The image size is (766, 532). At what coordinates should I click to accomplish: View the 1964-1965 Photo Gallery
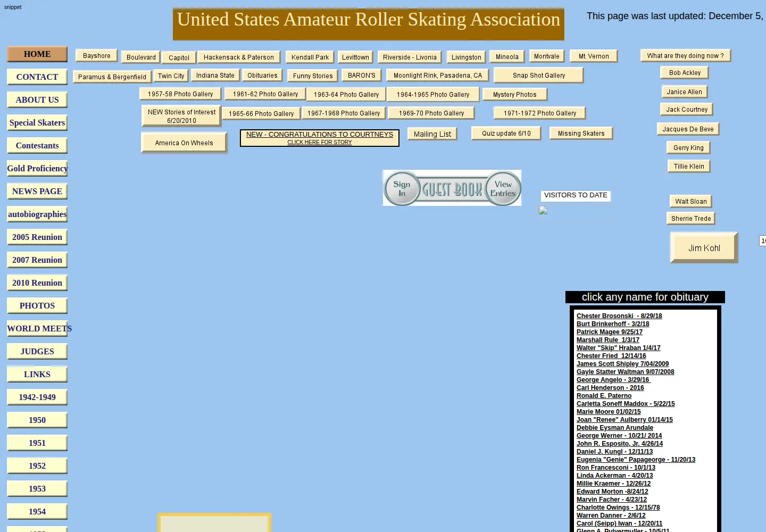433,95
